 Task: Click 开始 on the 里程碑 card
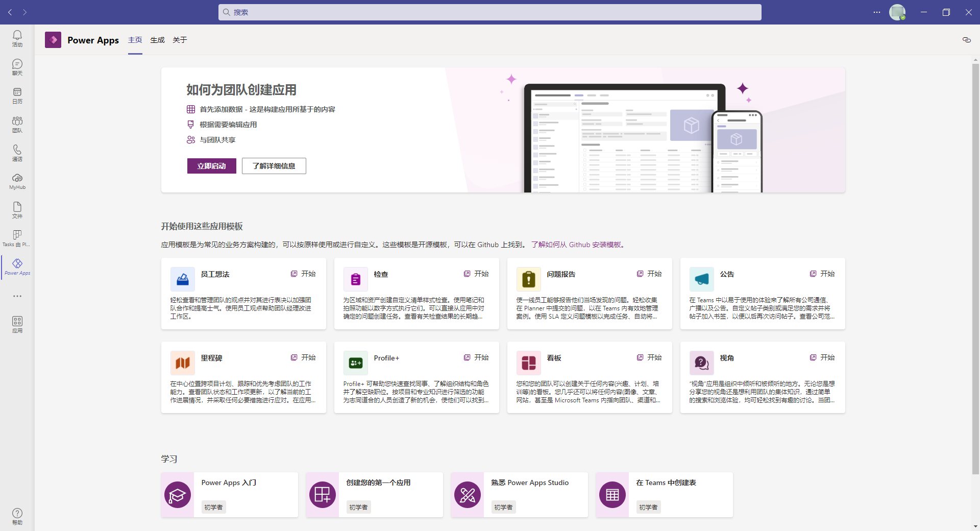(303, 357)
